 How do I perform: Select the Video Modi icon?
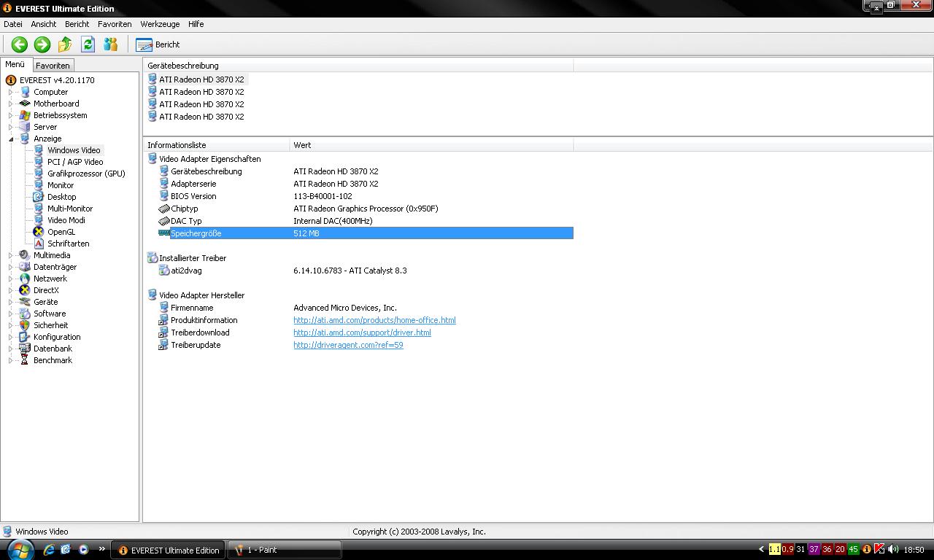tap(39, 220)
